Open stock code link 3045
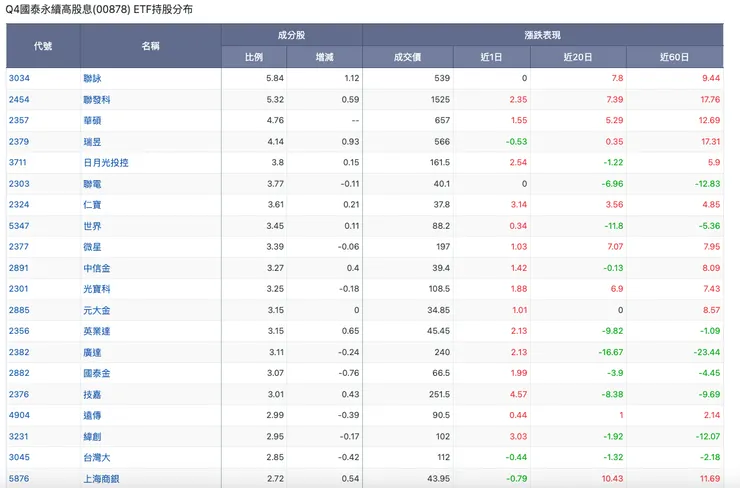The height and width of the screenshot is (488, 740). [x=19, y=457]
